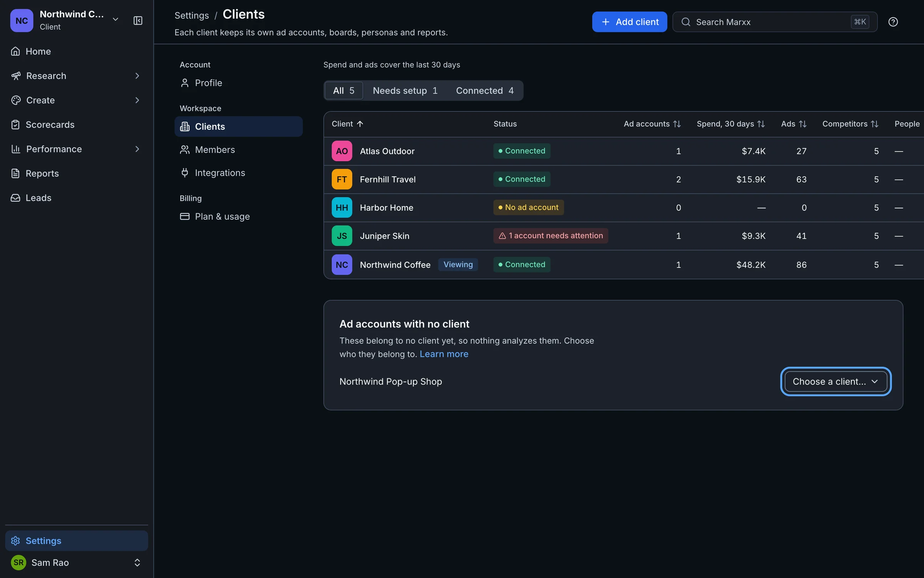Go to Settings breadcrumb link

click(192, 15)
